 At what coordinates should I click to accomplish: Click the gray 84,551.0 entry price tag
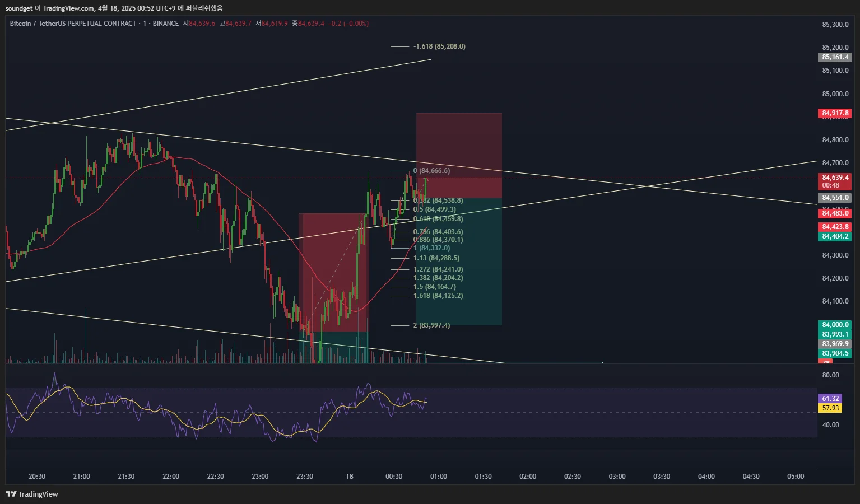pyautogui.click(x=835, y=198)
